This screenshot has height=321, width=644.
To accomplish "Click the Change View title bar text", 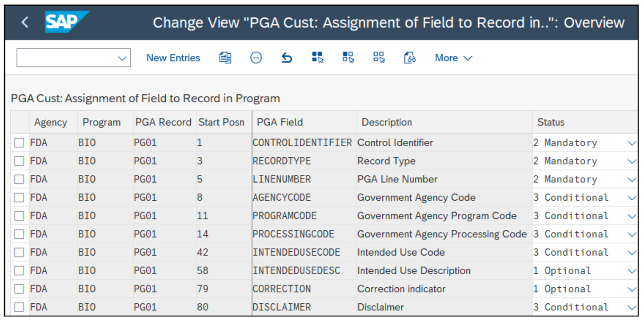I will 387,22.
